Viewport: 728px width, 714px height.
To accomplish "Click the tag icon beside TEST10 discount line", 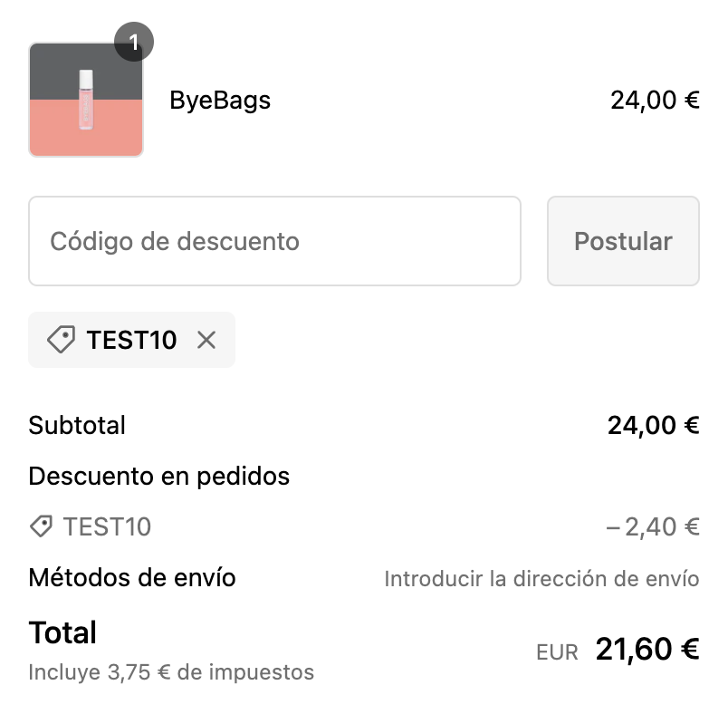I will (42, 526).
